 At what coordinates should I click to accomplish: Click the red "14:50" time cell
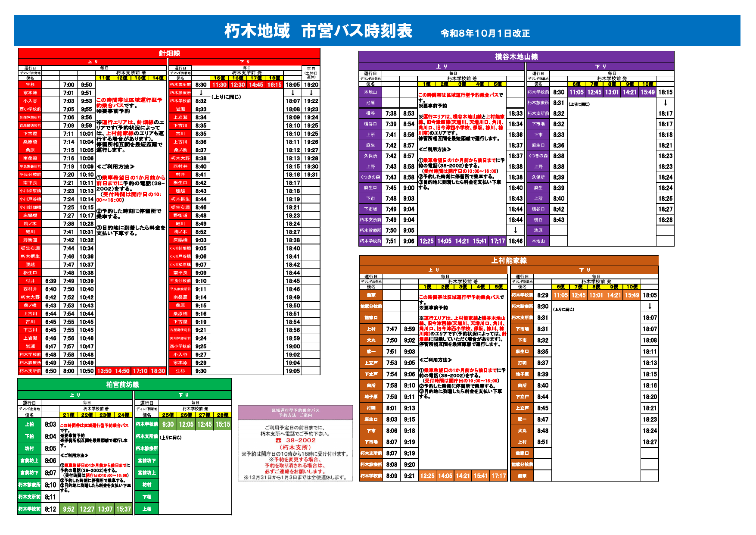click(x=122, y=371)
